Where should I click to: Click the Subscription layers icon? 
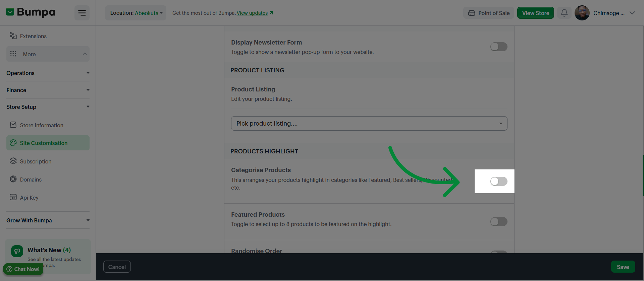13,161
